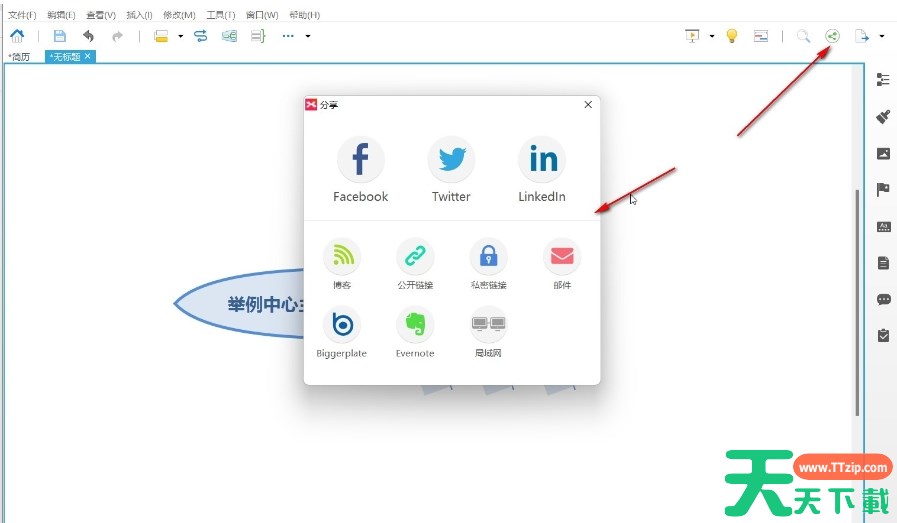
Task: Open the export dropdown arrow
Action: point(882,37)
